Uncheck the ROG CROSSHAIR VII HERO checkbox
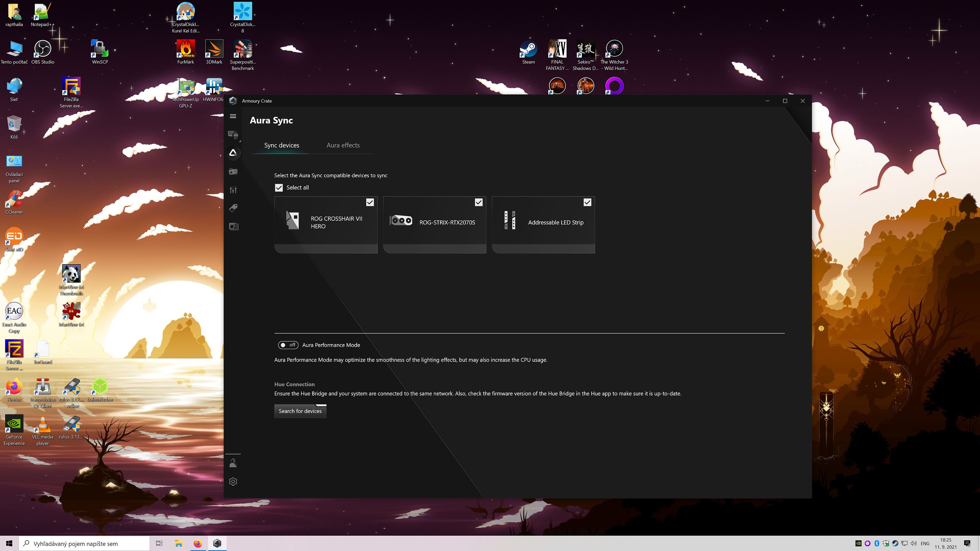 coord(370,202)
